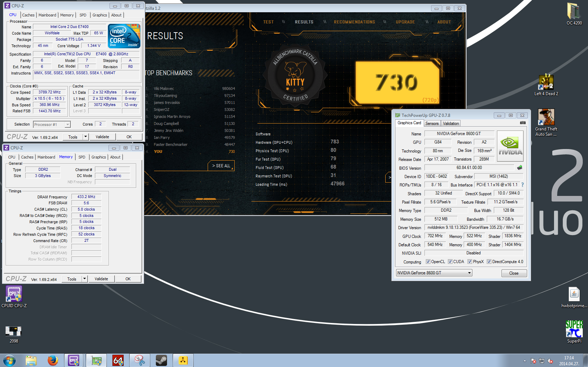This screenshot has width=588, height=367.
Task: Switch to CPU-Z taskbar button
Action: [x=74, y=360]
